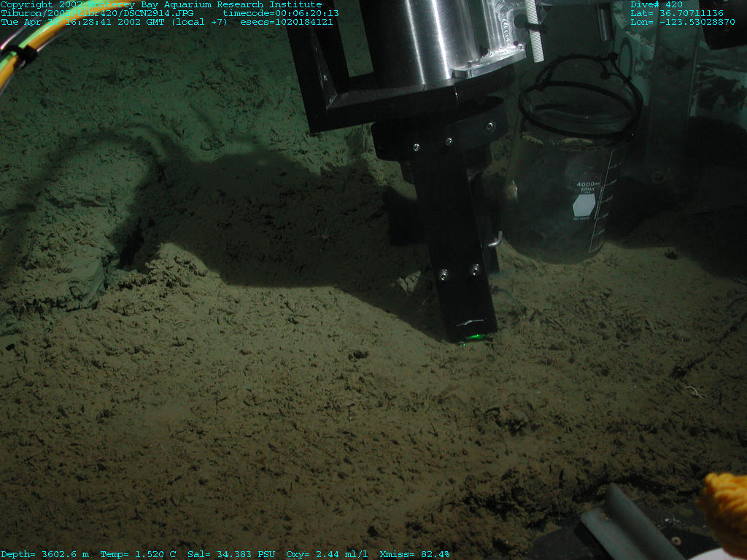
Task: Click the timecode=00:06:20:13 overlay
Action: pos(281,13)
